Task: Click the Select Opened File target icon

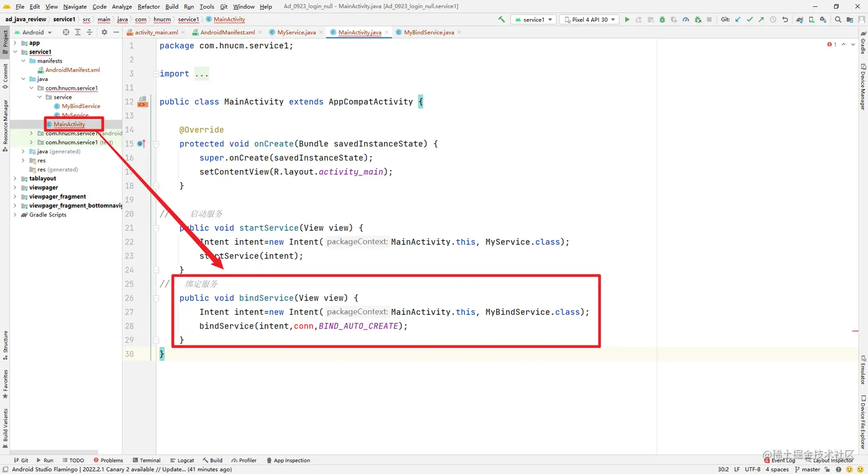Action: 65,32
